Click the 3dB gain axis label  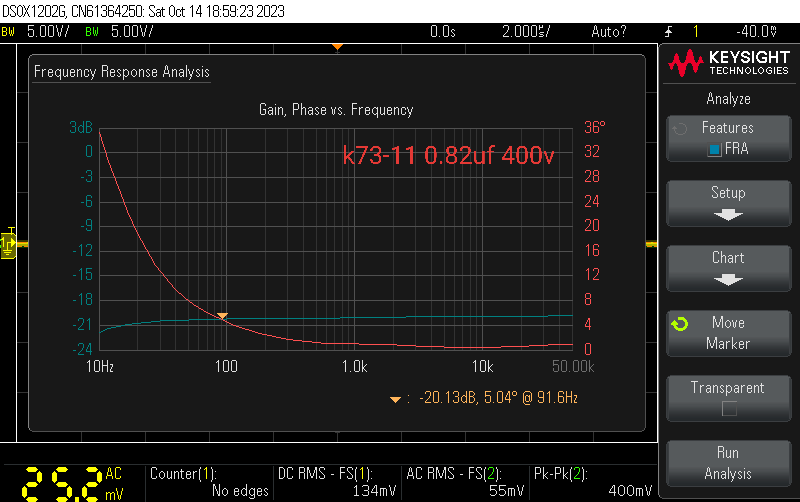click(81, 127)
